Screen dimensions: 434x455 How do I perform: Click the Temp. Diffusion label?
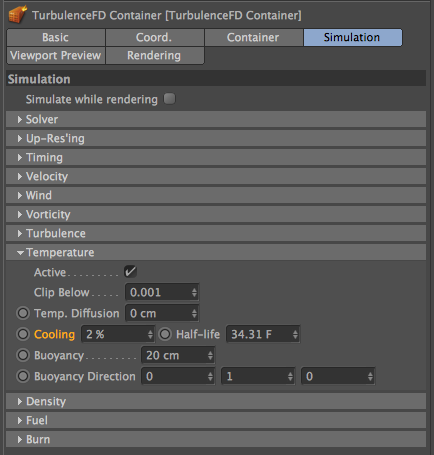(x=77, y=313)
